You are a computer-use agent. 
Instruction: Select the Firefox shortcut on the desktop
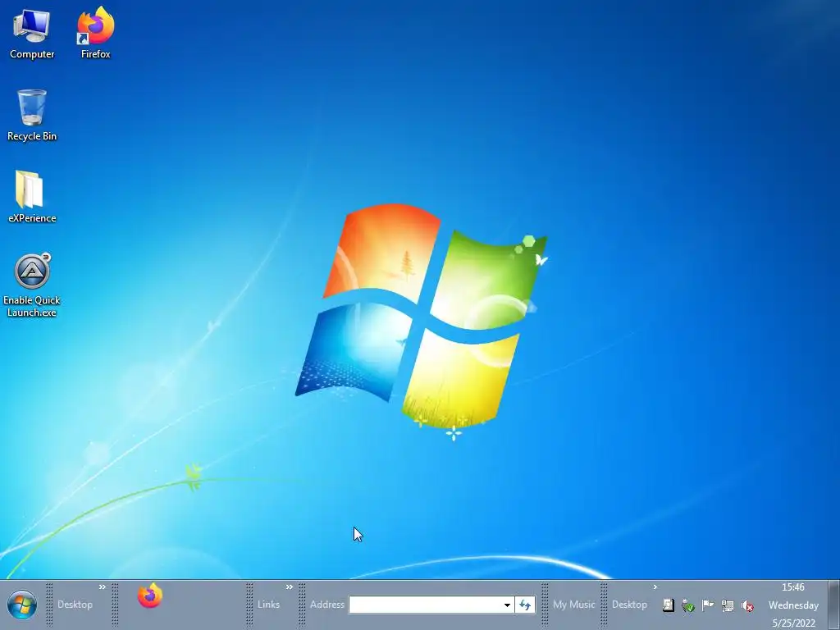[x=95, y=33]
